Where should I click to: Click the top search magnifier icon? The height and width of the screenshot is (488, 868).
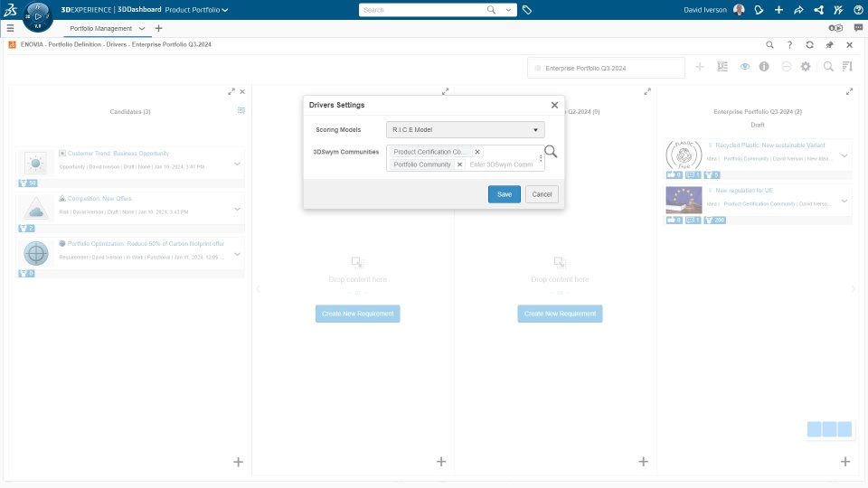point(491,10)
